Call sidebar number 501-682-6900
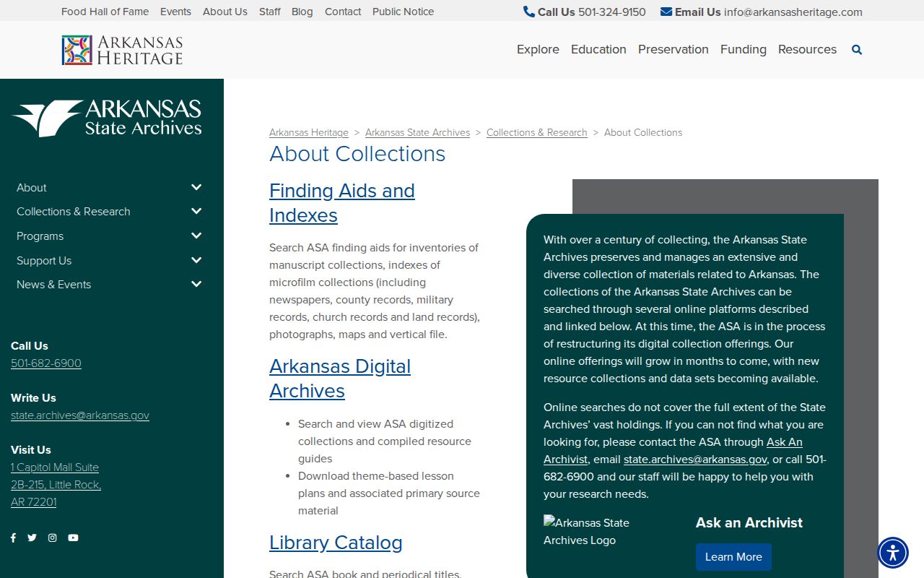 46,363
